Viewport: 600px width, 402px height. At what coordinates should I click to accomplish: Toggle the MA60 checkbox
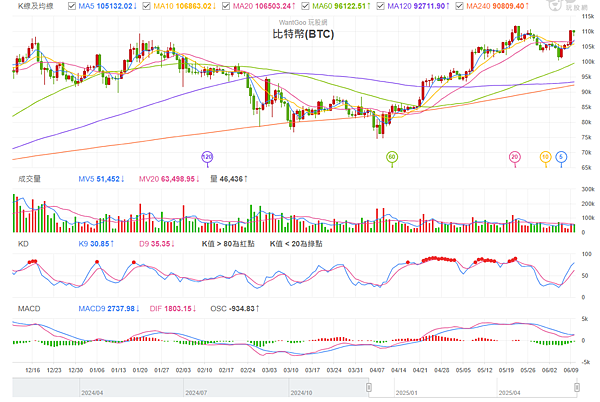pos(305,6)
